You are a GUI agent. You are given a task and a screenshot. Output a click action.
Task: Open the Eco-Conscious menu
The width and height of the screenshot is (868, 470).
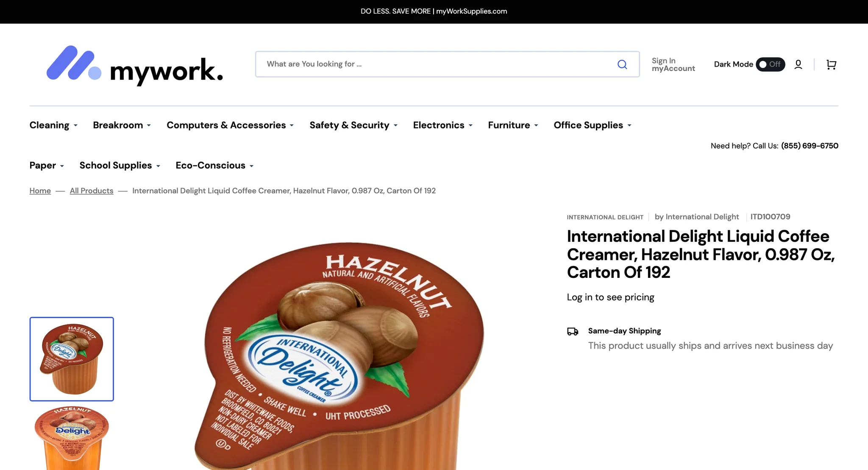[214, 165]
